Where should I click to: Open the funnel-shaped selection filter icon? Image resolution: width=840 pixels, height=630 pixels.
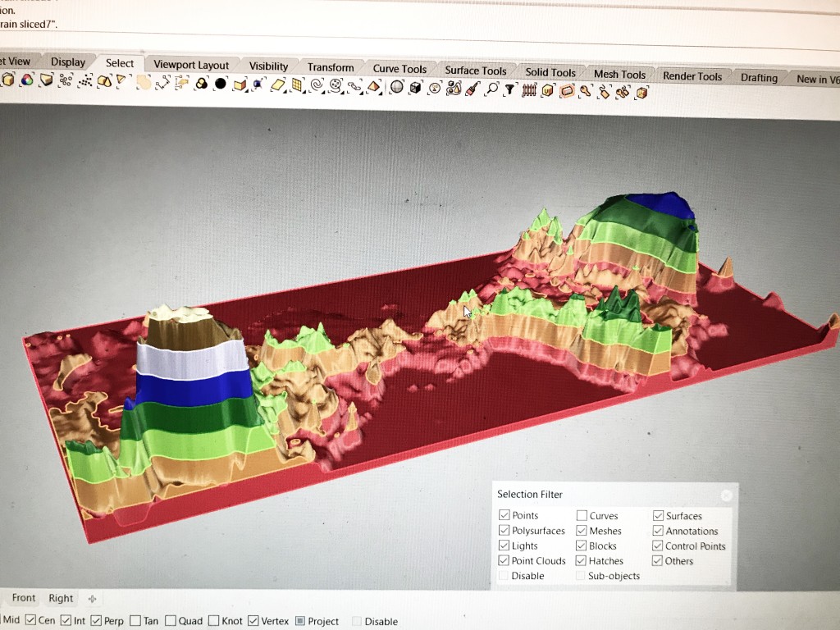click(x=509, y=90)
